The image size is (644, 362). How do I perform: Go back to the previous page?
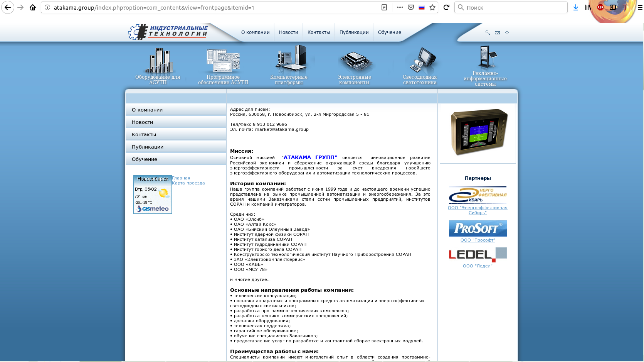8,7
